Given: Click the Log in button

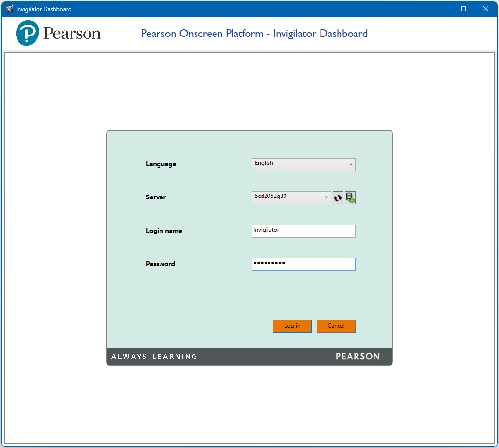Looking at the screenshot, I should [x=292, y=326].
